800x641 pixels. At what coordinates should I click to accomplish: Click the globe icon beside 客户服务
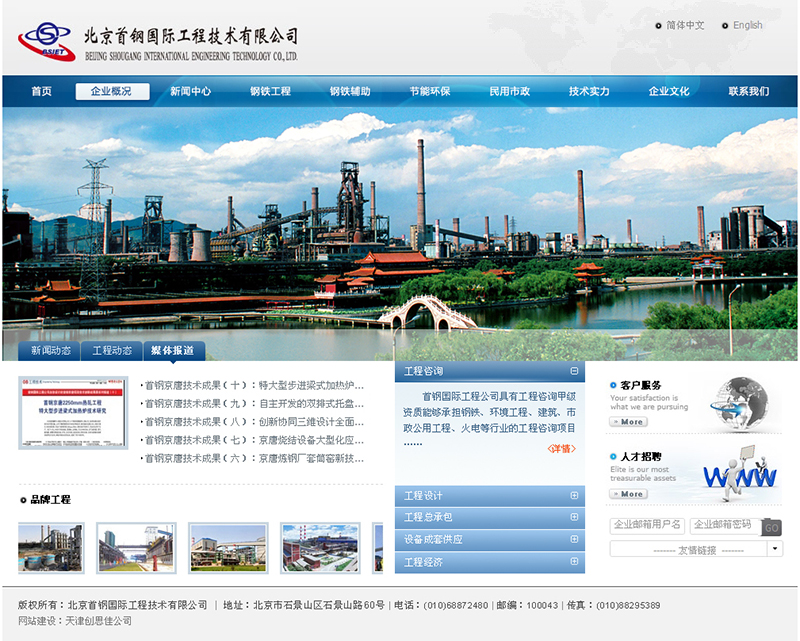(x=744, y=400)
